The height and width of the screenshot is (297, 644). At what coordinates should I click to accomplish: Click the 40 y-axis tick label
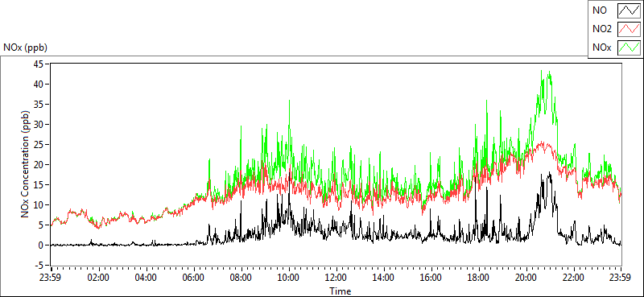tap(39, 84)
